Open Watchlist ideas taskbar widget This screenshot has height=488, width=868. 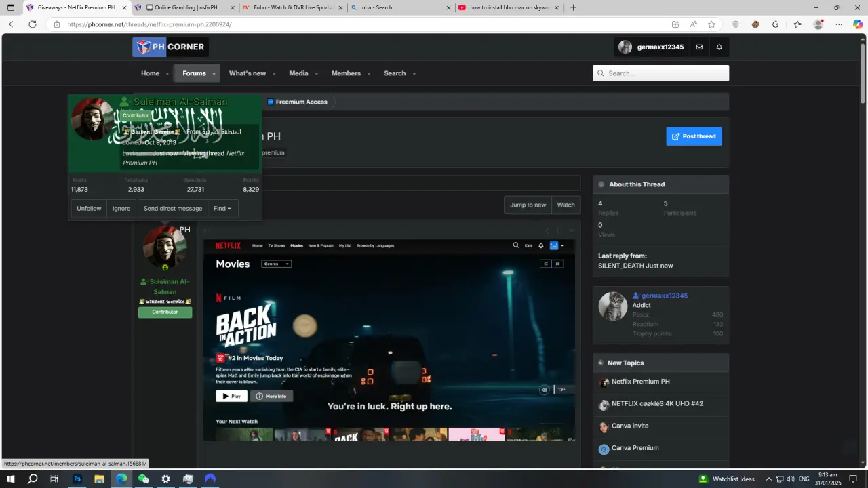coord(726,479)
